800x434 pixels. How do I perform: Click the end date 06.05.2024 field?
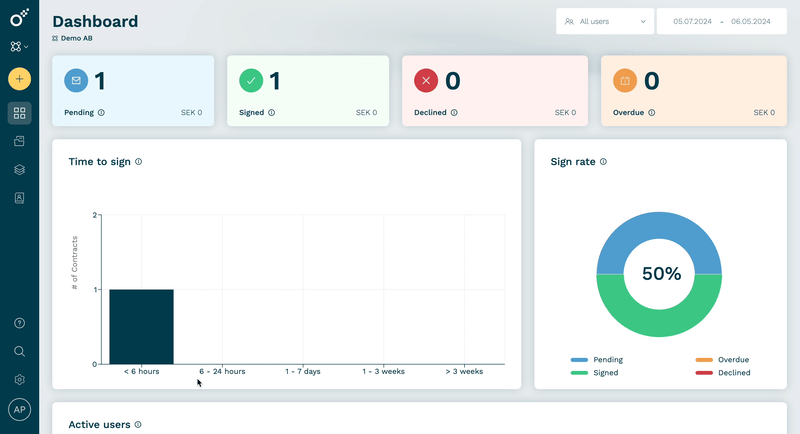click(751, 21)
